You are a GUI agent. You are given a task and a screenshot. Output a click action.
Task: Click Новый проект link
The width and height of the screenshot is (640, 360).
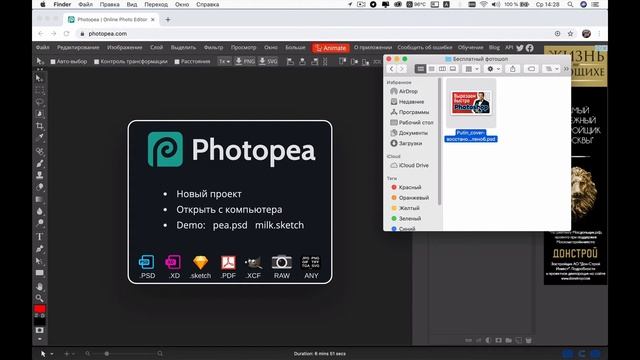coord(209,194)
